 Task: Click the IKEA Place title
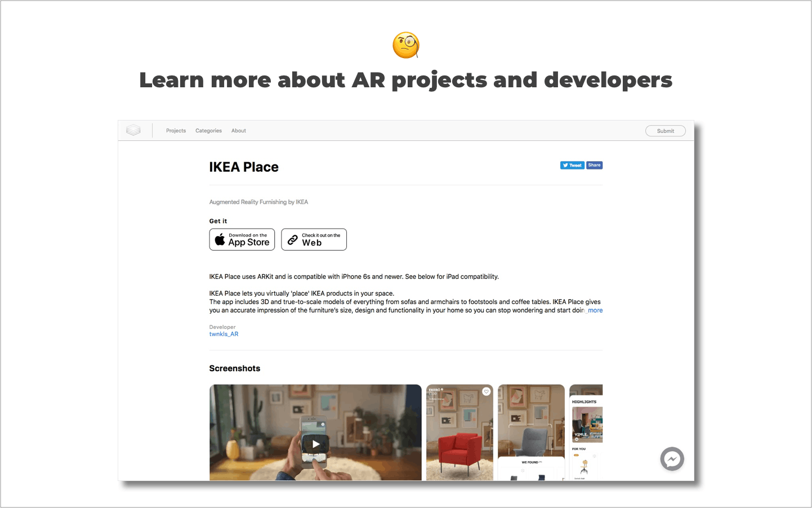click(244, 167)
